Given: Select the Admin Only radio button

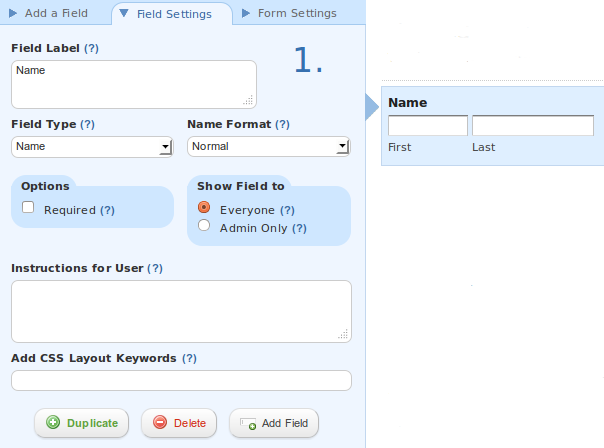Looking at the screenshot, I should [x=204, y=225].
